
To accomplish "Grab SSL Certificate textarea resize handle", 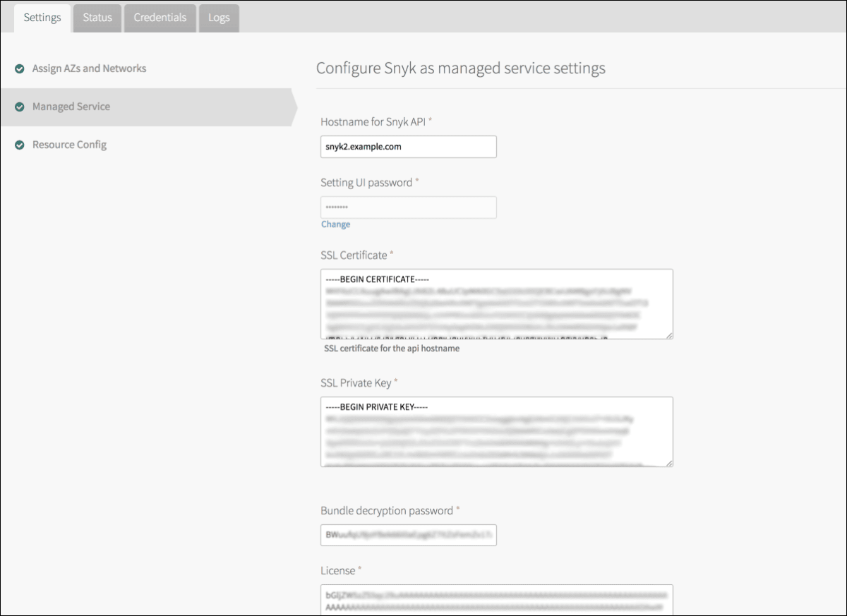I will point(668,334).
